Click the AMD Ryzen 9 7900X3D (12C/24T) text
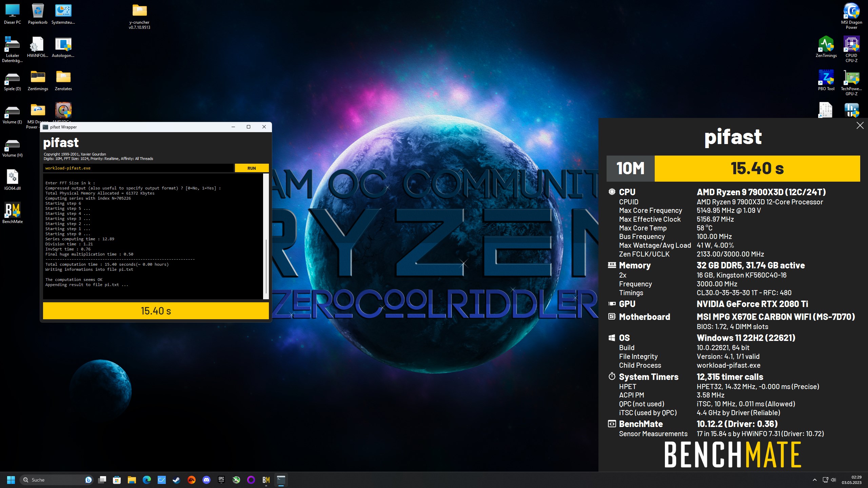 click(x=761, y=192)
